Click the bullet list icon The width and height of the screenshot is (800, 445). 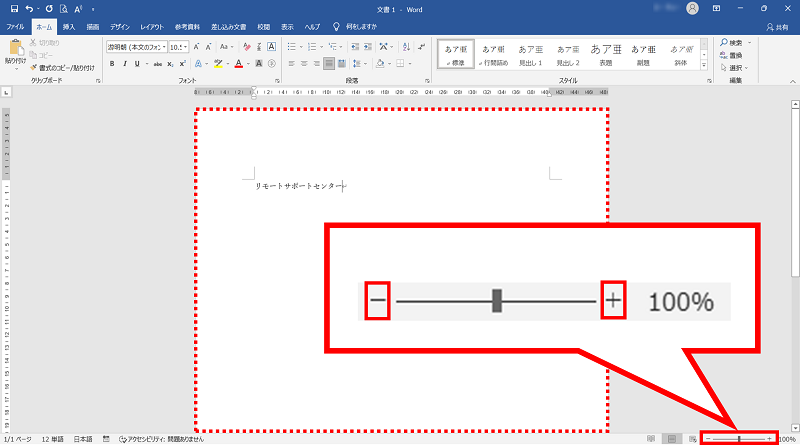[292, 46]
